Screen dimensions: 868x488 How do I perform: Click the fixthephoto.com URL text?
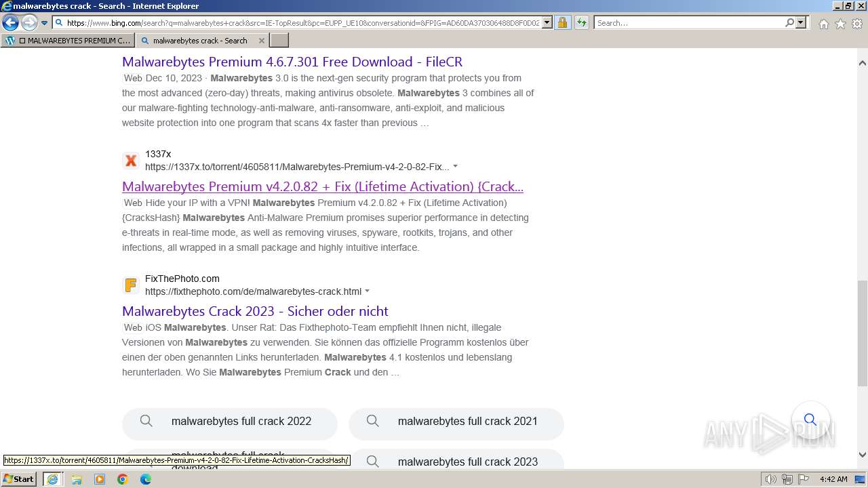pos(253,291)
